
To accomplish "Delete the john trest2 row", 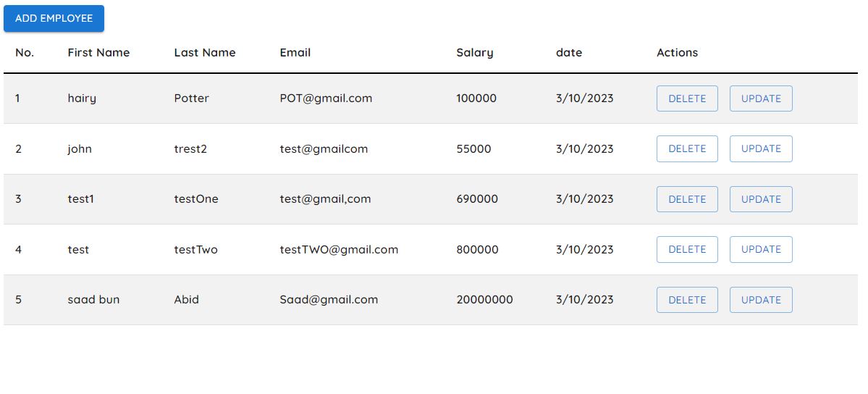I will coord(687,148).
